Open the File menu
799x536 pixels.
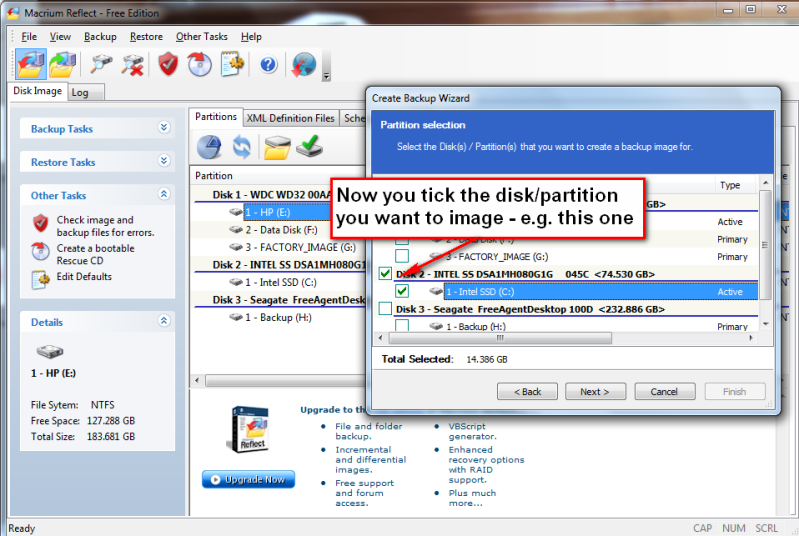click(x=29, y=37)
